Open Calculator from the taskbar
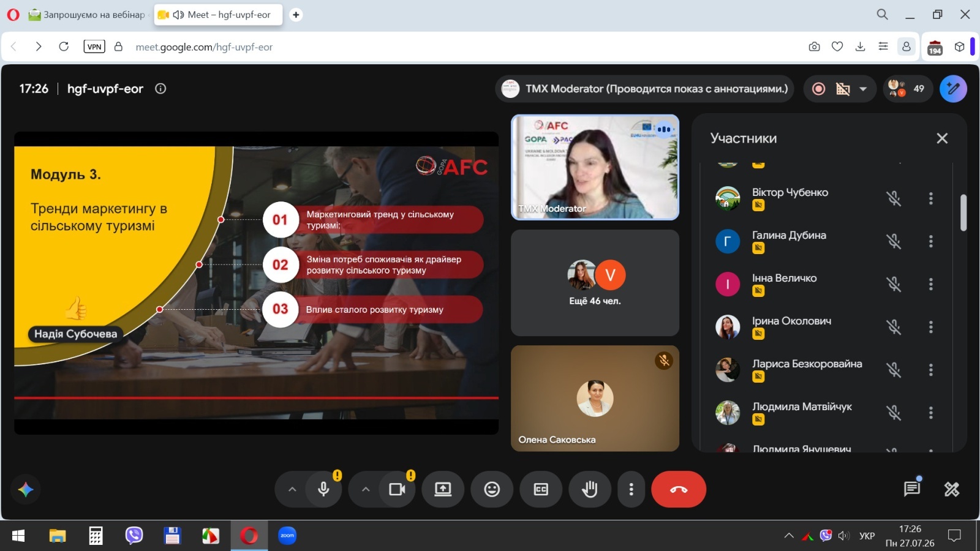Viewport: 980px width, 551px height. [x=96, y=536]
